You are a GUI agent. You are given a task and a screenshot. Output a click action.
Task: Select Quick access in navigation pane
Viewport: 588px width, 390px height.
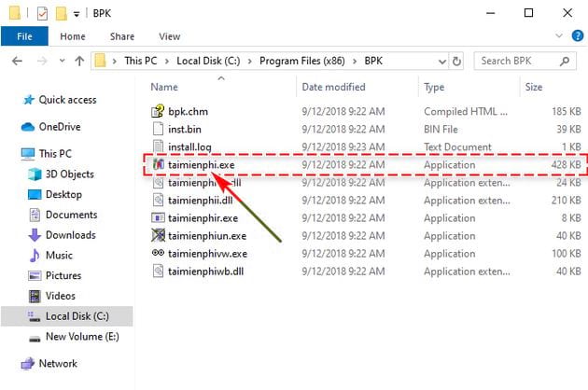pyautogui.click(x=67, y=100)
